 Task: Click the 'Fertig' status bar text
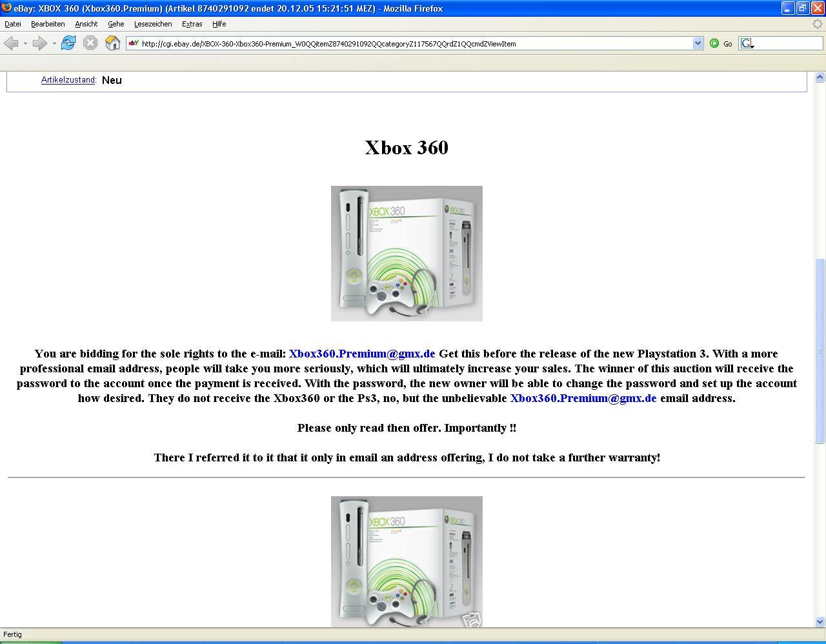[x=12, y=634]
